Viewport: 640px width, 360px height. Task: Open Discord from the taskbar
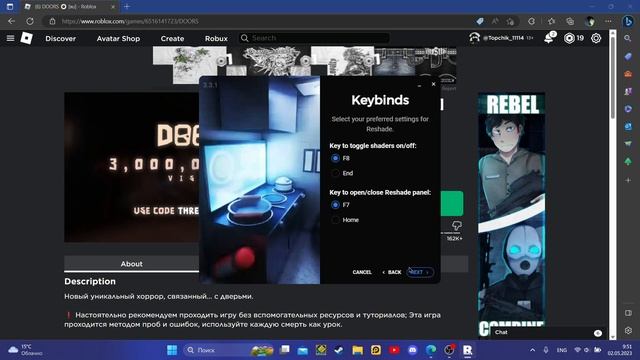tap(413, 350)
